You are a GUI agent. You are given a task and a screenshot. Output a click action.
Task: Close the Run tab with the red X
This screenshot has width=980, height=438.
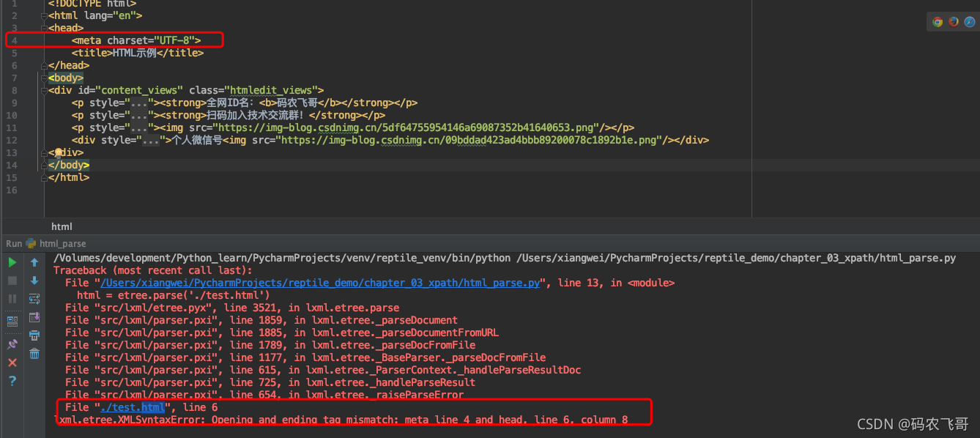[x=12, y=363]
